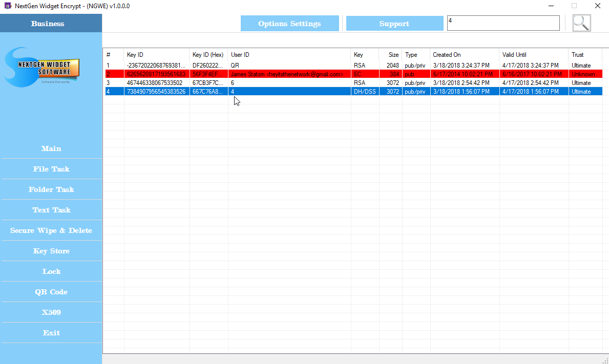Open Secure Wipe & Delete
The image size is (609, 364).
51,230
